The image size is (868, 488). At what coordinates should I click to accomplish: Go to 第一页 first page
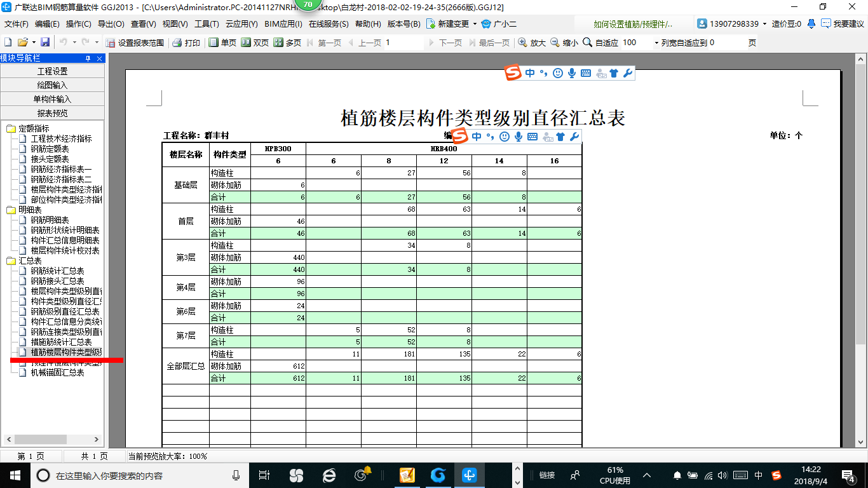324,43
